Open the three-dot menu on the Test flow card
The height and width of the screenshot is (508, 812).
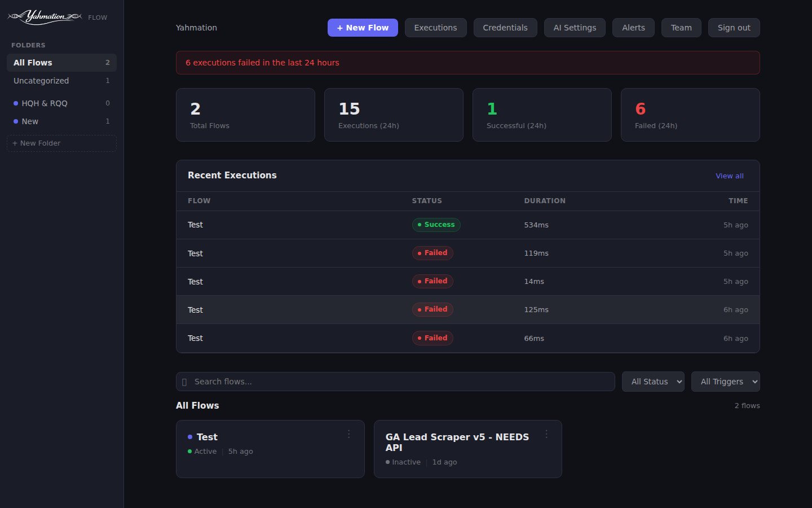(348, 434)
